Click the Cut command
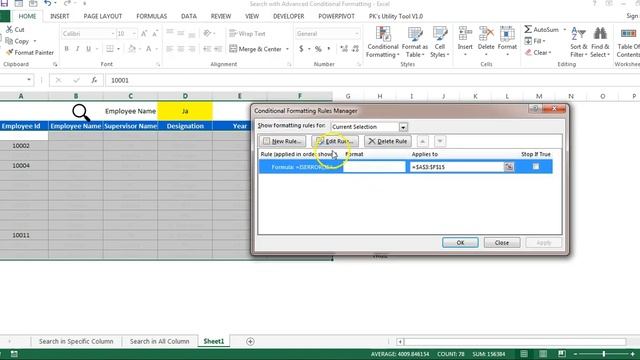Screen dimensions: 640x360 click(x=15, y=29)
